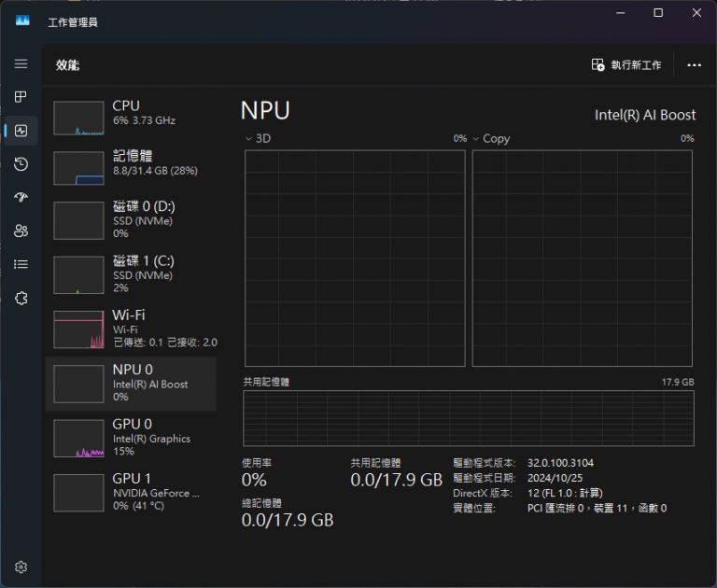This screenshot has width=717, height=588.
Task: Open the 3D engine dropdown chevron
Action: coord(248,138)
